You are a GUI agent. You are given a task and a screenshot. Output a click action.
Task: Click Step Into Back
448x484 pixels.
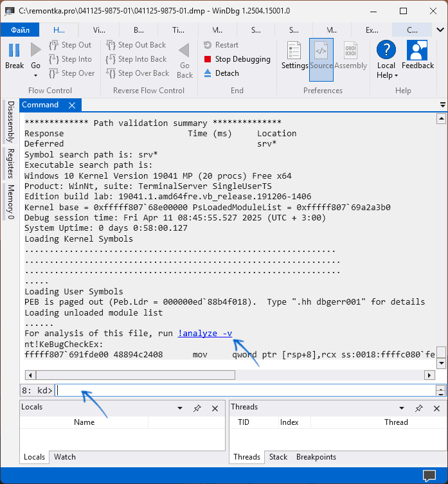tap(136, 59)
